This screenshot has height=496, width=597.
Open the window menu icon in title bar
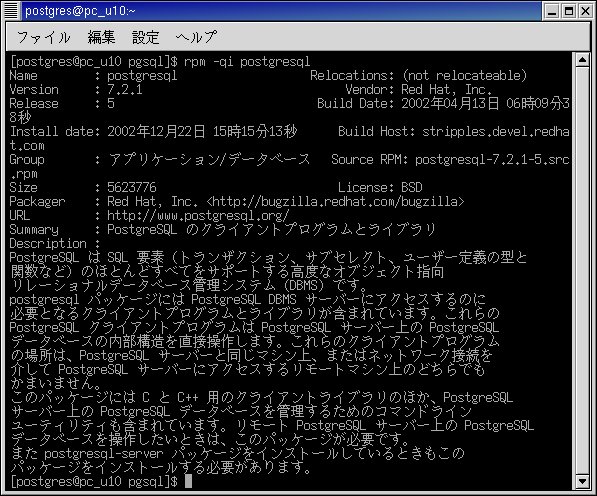coord(11,10)
